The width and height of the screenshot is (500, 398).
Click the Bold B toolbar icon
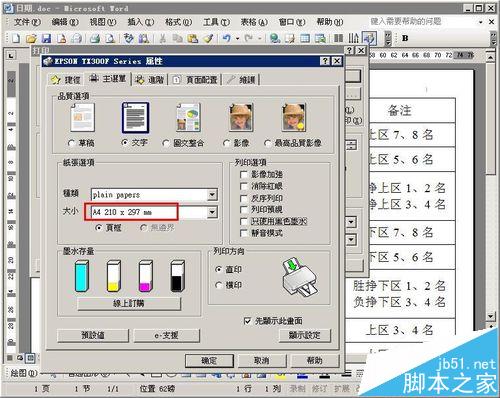[x=405, y=38]
